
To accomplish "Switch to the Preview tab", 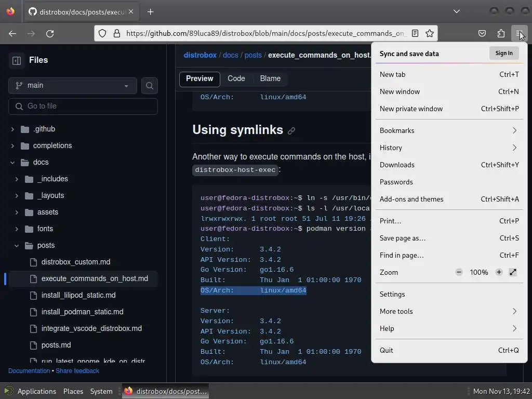I will (x=199, y=79).
